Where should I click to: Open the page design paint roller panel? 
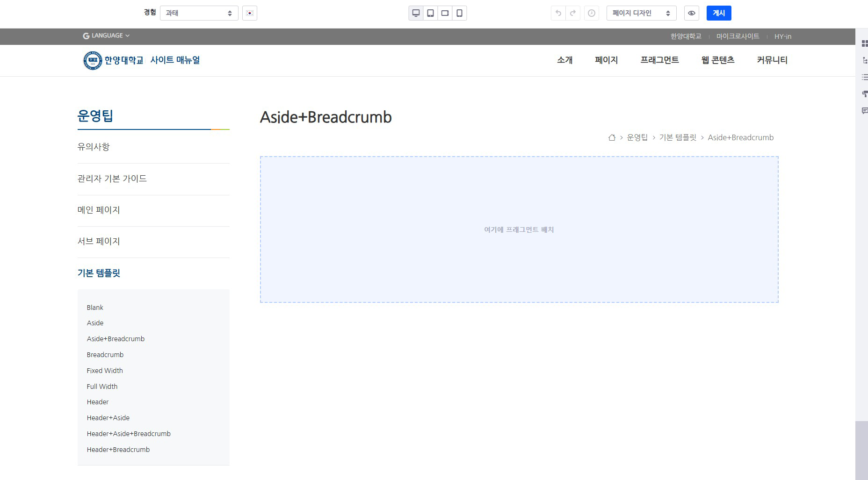coord(864,94)
